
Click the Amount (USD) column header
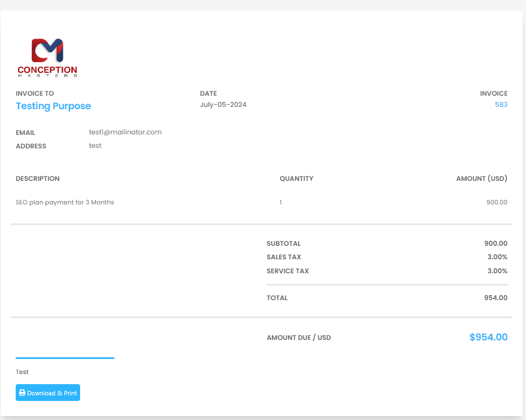(x=481, y=179)
